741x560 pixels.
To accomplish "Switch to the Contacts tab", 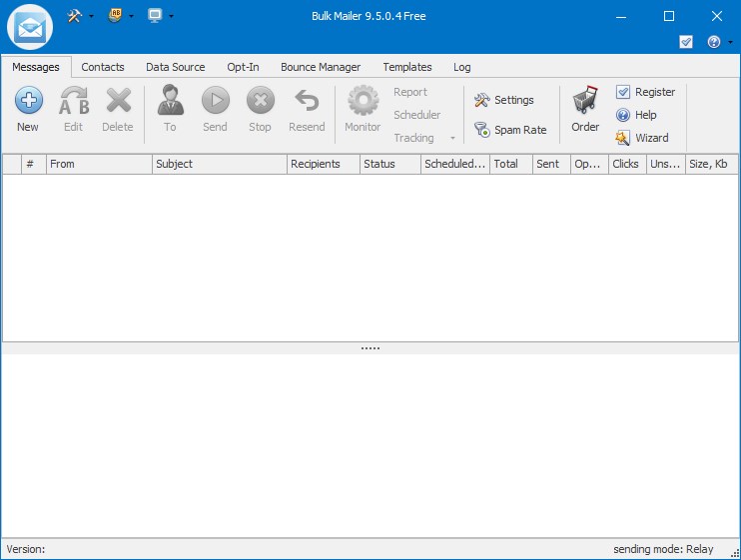I will click(x=103, y=67).
